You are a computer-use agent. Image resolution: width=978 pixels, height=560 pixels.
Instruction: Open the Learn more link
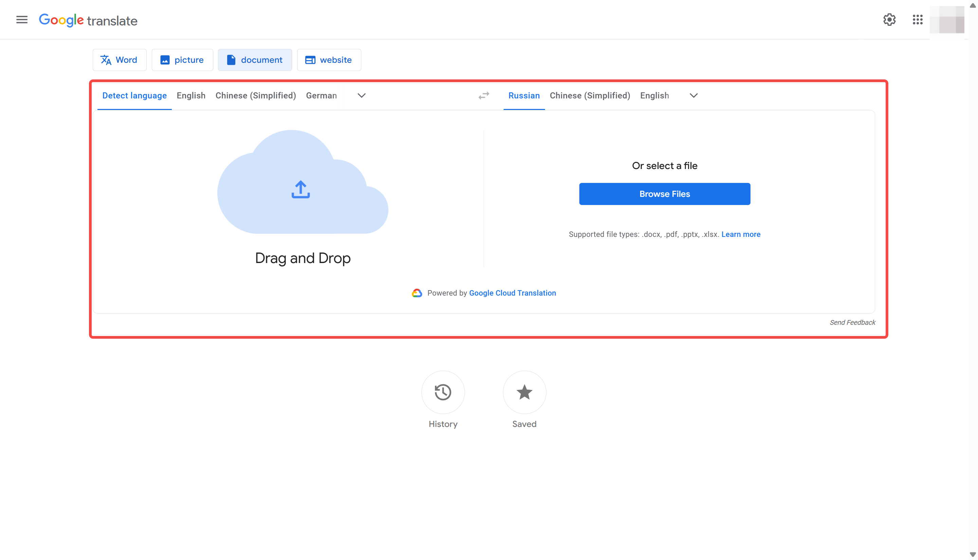[741, 234]
